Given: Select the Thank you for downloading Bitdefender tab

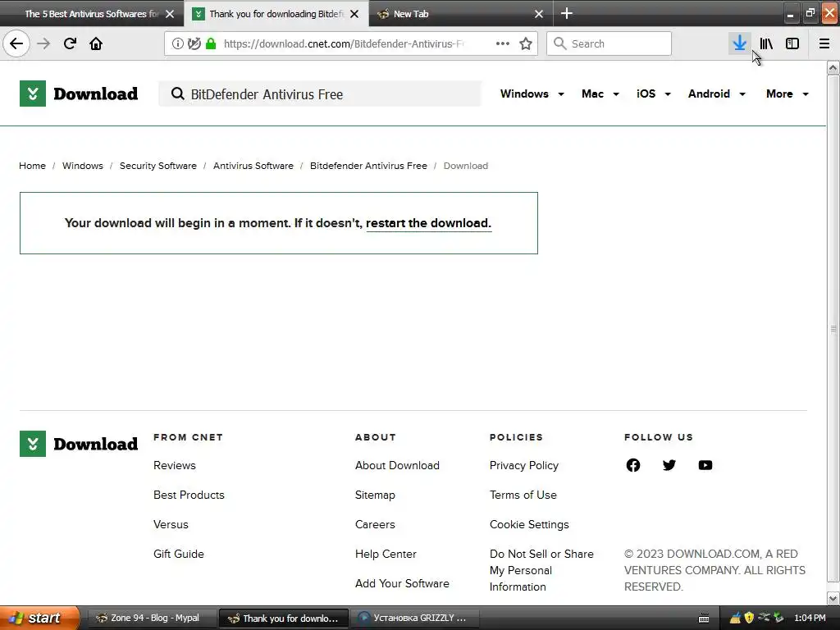Looking at the screenshot, I should click(x=276, y=14).
